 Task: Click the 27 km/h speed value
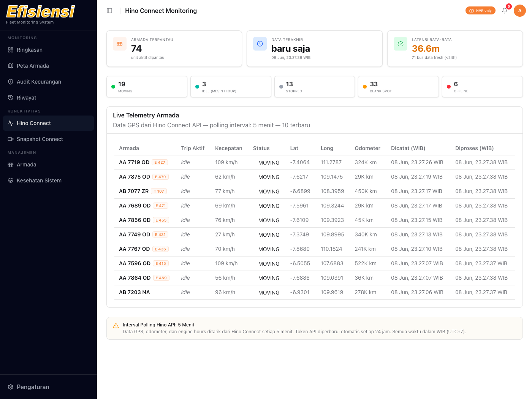(x=225, y=234)
